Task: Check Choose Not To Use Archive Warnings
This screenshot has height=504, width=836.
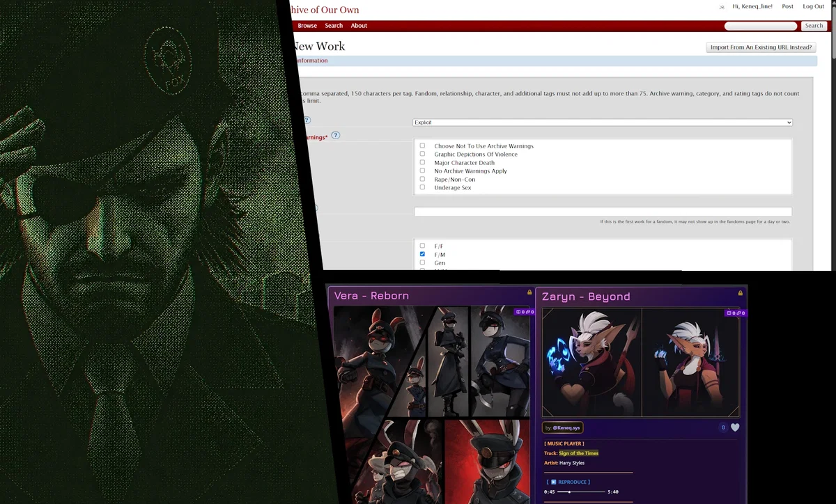Action: click(x=422, y=145)
